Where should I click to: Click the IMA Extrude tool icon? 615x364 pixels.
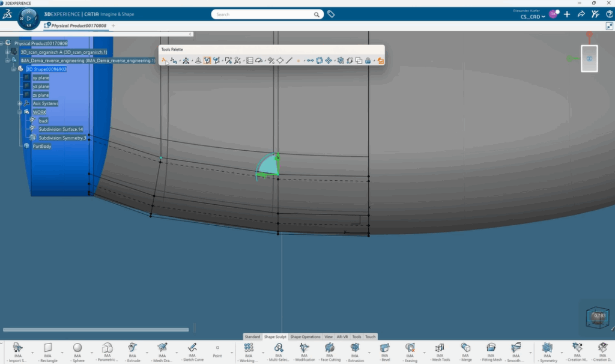(x=132, y=348)
